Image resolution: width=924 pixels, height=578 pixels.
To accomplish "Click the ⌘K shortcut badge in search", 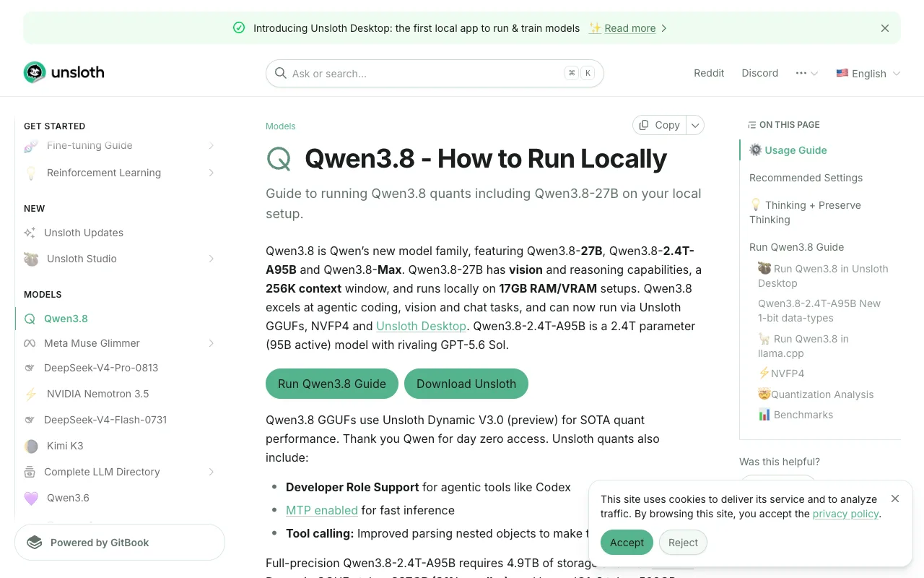I will 580,73.
